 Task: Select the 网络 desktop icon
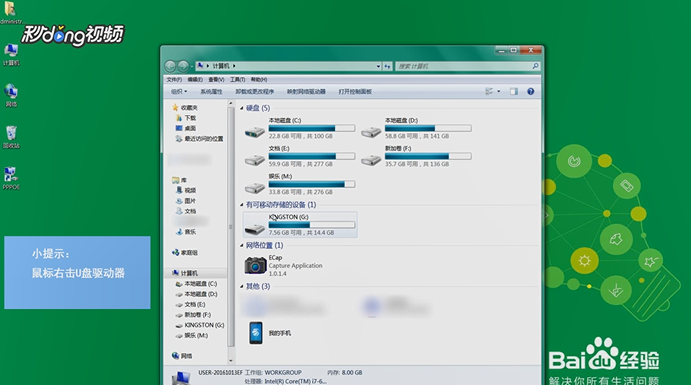coord(11,96)
